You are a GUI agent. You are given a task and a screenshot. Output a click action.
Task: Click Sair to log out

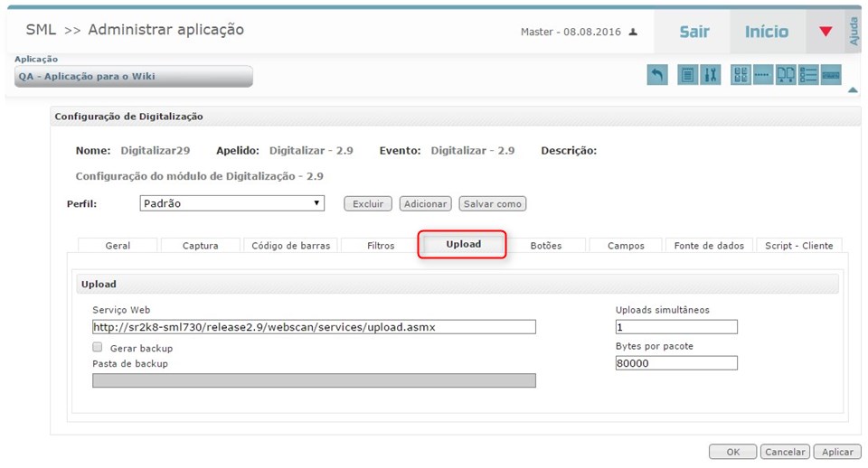pos(694,32)
